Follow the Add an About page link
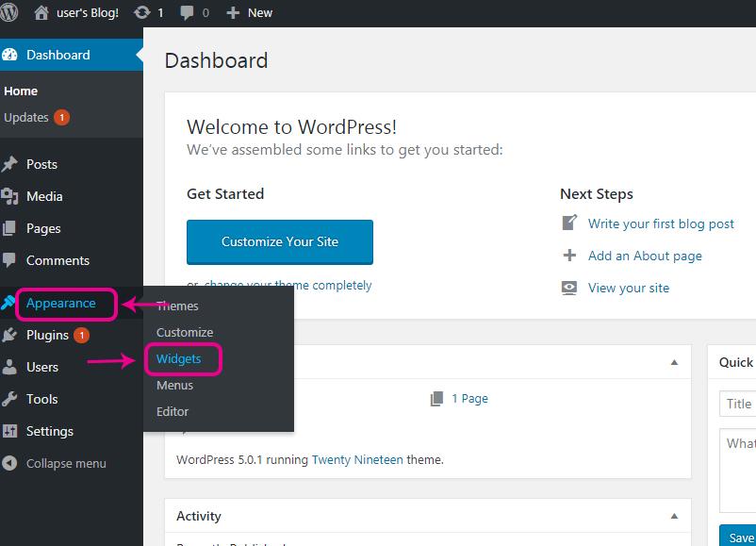The width and height of the screenshot is (756, 546). [x=645, y=256]
